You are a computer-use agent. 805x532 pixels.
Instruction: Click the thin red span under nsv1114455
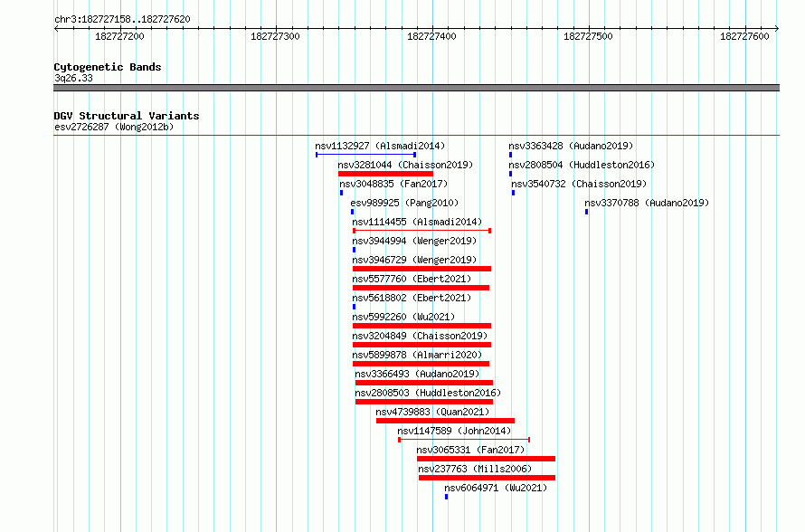[x=422, y=231]
